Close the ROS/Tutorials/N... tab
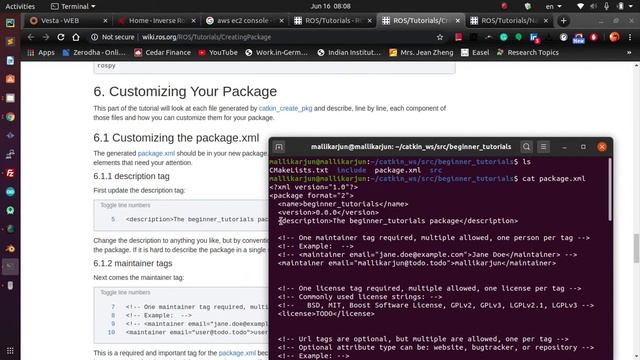Screen dimensions: 640x360 (546, 21)
